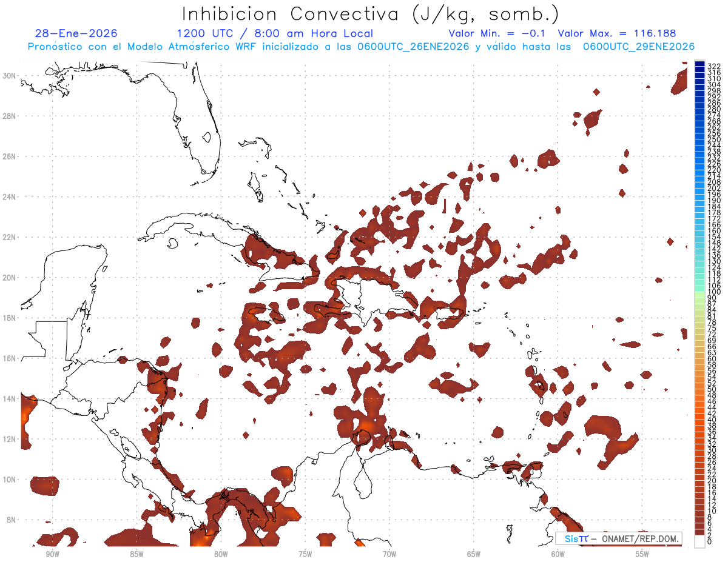Click the '322' value on the color scale

pyautogui.click(x=714, y=66)
